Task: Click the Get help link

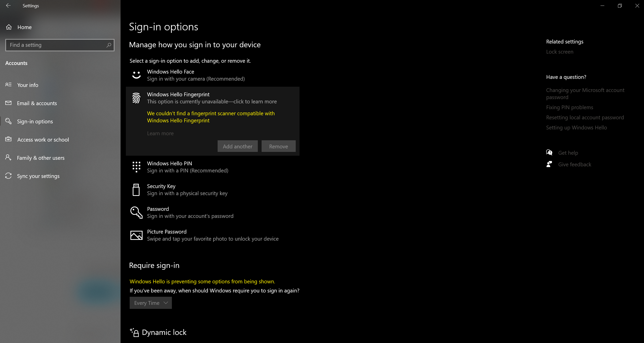Action: click(568, 153)
